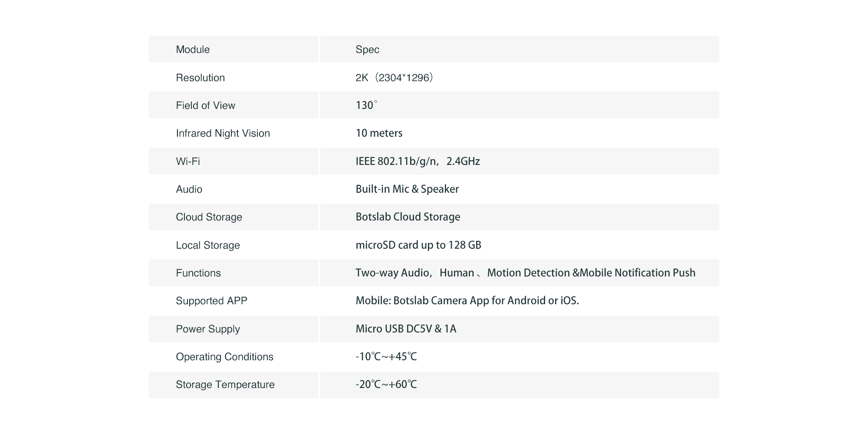Image resolution: width=868 pixels, height=434 pixels.
Task: Click the 130° field of view value
Action: pyautogui.click(x=366, y=105)
